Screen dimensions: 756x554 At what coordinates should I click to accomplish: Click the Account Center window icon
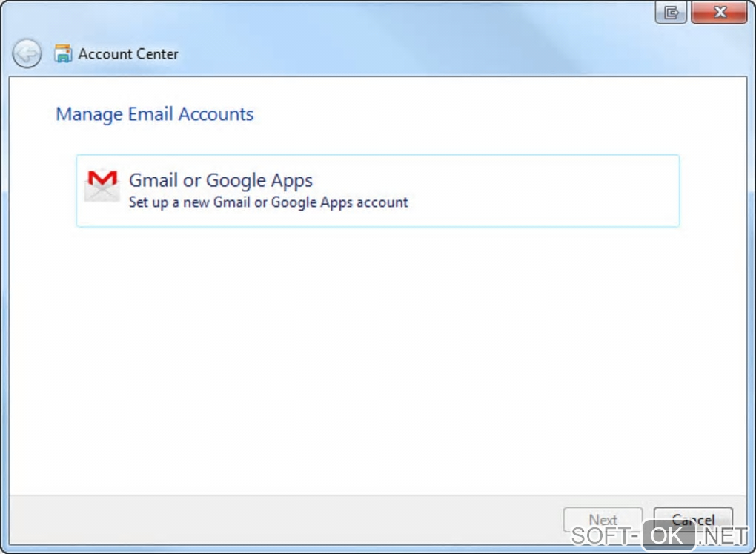click(x=63, y=53)
